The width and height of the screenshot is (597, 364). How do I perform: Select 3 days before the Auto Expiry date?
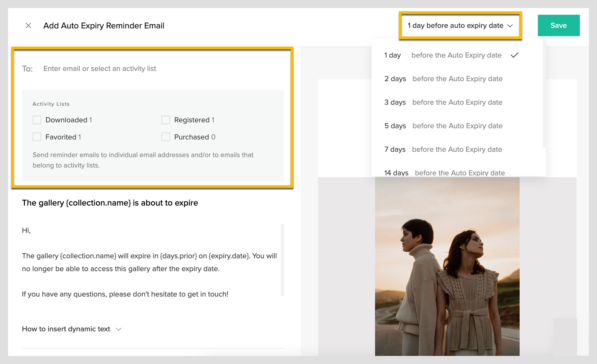(443, 102)
